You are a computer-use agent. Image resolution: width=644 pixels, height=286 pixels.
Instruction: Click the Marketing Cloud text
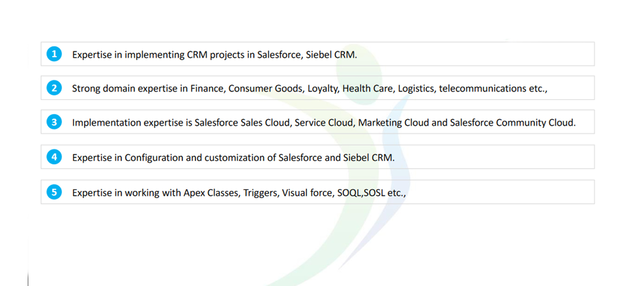(394, 123)
